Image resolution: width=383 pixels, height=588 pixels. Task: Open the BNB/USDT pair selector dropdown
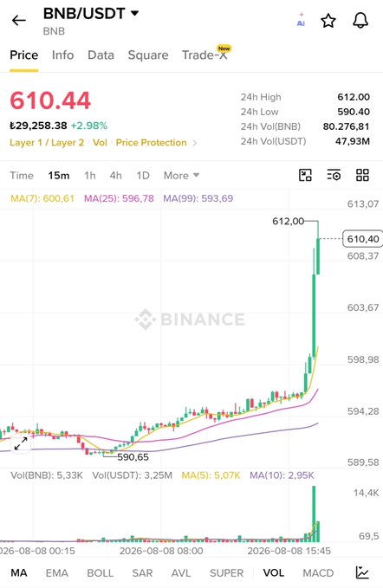(x=91, y=14)
